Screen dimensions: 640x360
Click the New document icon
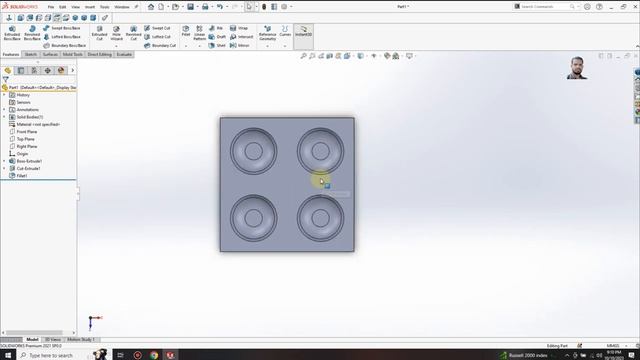pos(161,7)
